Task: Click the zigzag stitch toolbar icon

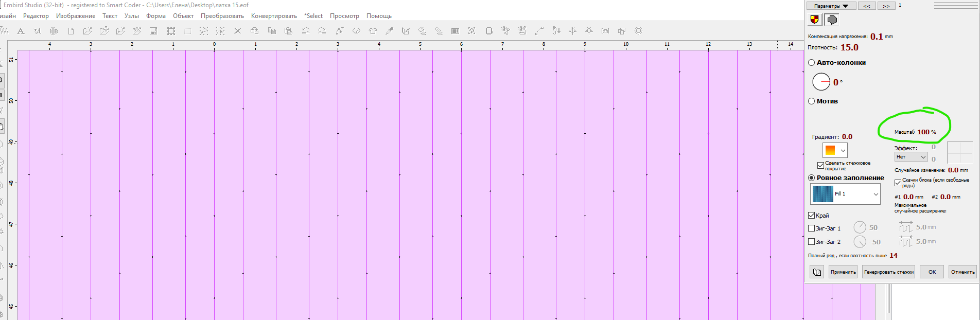Action: click(x=4, y=31)
